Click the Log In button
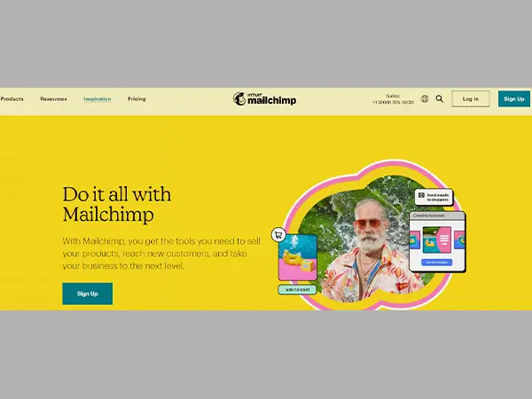 coord(471,98)
